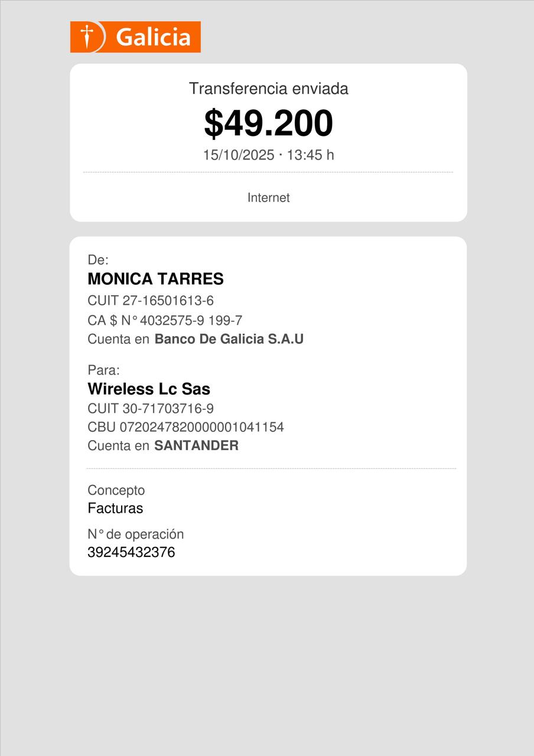Click the N° de operación label
Screen dimensions: 534x756
point(135,534)
